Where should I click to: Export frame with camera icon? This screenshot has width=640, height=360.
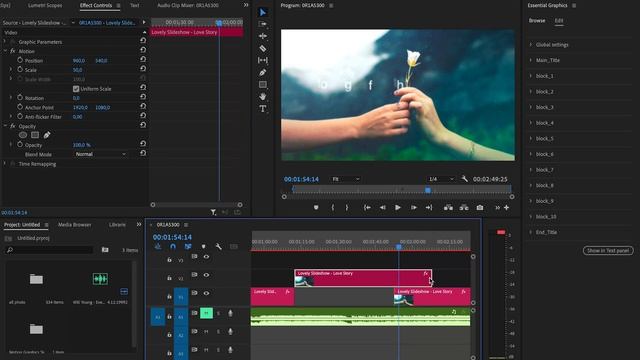[x=480, y=207]
